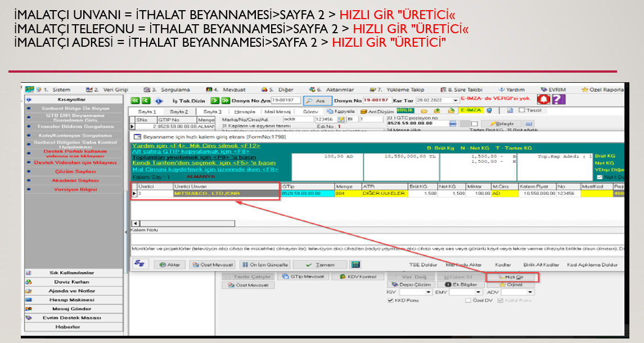Click the Tamam button
Screen dimensions: 644x343
click(x=321, y=265)
